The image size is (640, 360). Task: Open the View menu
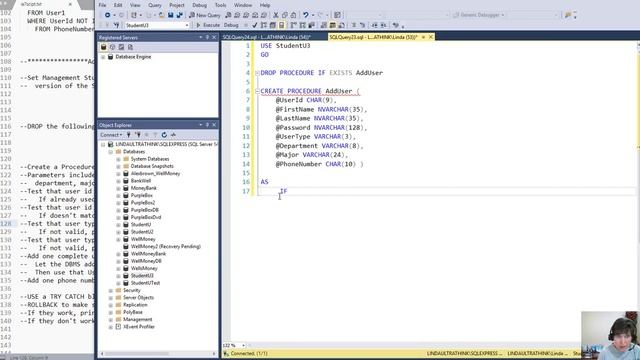pos(135,5)
